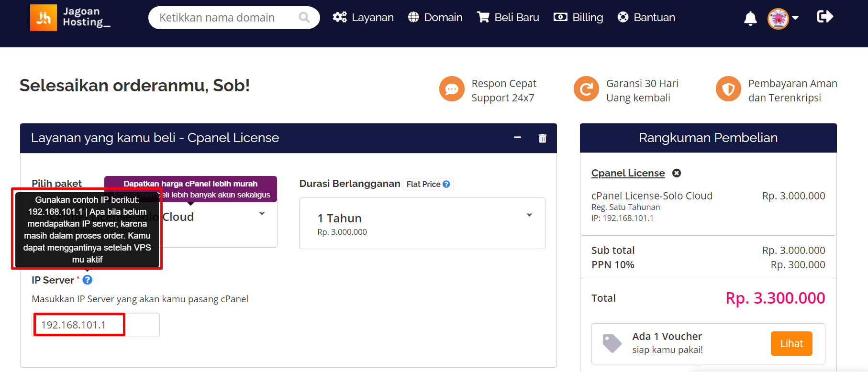This screenshot has width=868, height=372.
Task: Focus the 'Ketikkan nama domain' search field
Action: point(234,18)
